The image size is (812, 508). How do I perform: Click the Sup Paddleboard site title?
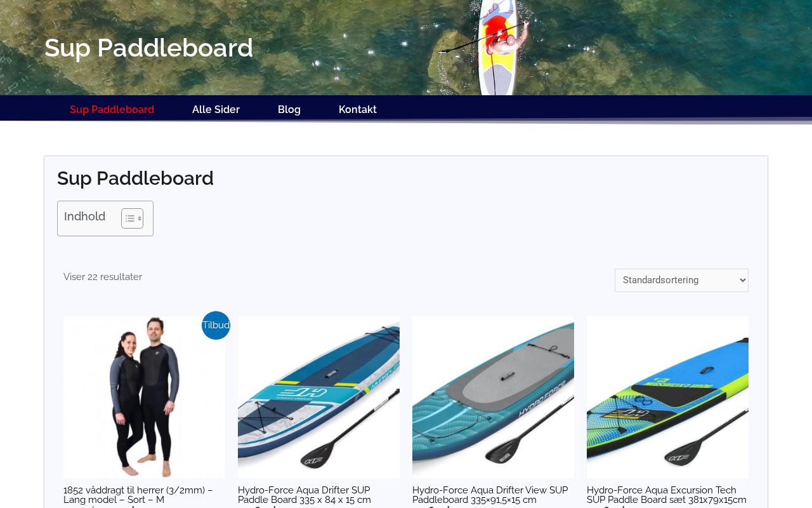tap(148, 48)
